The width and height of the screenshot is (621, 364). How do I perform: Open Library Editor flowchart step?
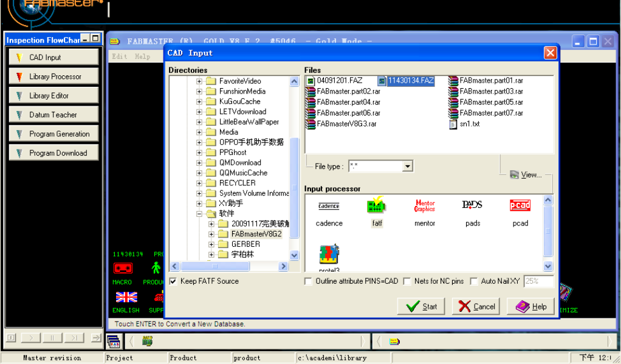pos(54,95)
